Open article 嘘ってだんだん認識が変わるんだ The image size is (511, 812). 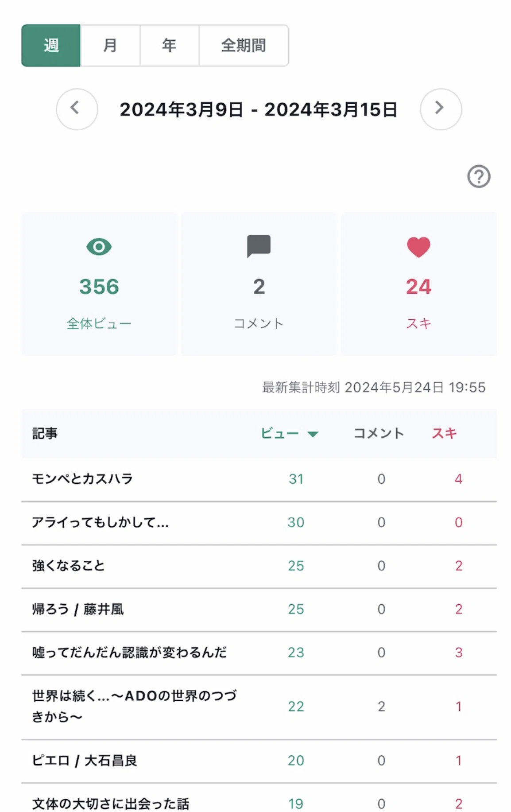pyautogui.click(x=129, y=653)
